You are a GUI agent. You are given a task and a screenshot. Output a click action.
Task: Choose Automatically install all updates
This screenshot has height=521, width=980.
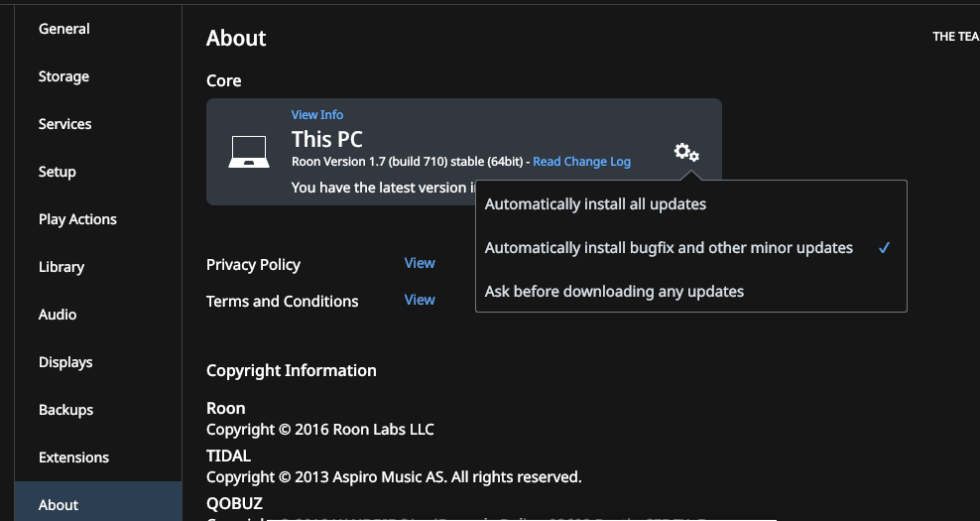(690, 203)
